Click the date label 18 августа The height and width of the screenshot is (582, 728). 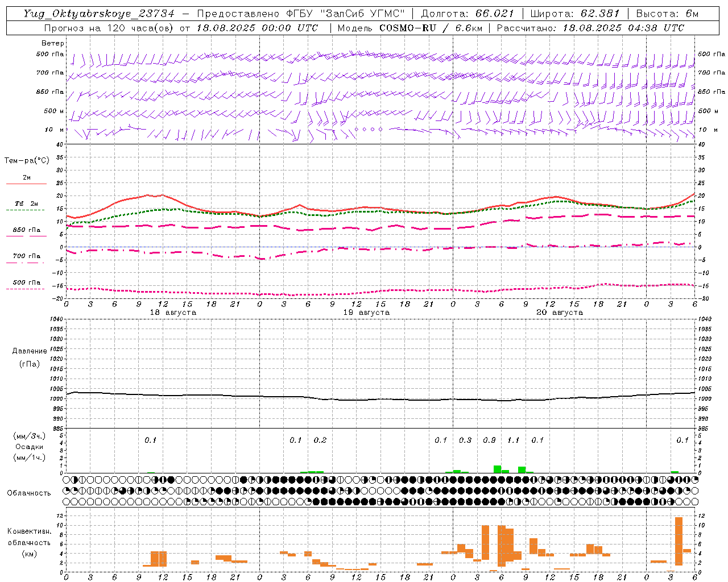(x=173, y=313)
